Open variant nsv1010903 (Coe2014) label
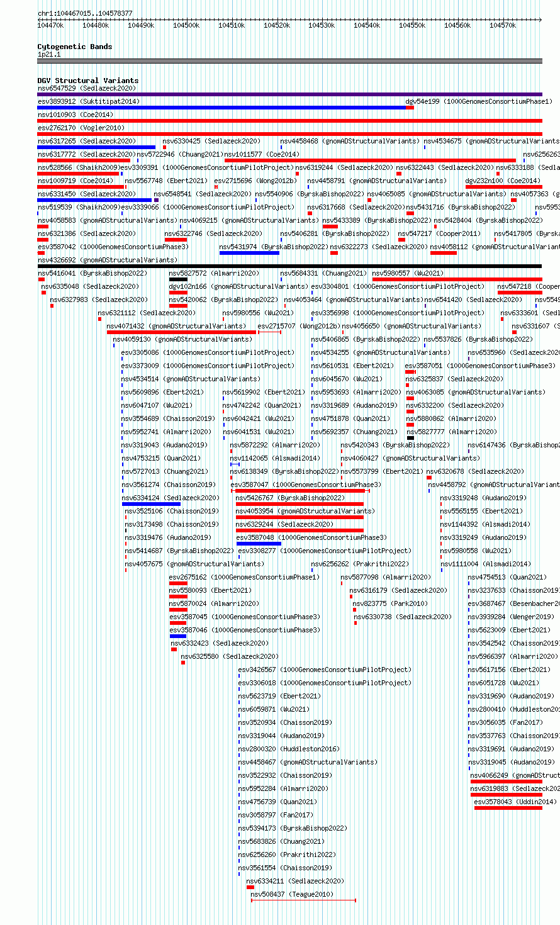The width and height of the screenshot is (560, 925). [x=76, y=115]
